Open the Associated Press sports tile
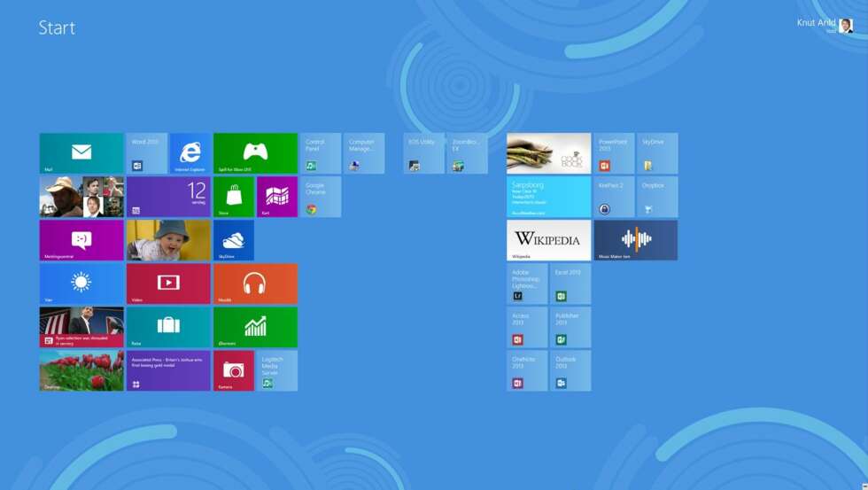The image size is (868, 490). 168,370
